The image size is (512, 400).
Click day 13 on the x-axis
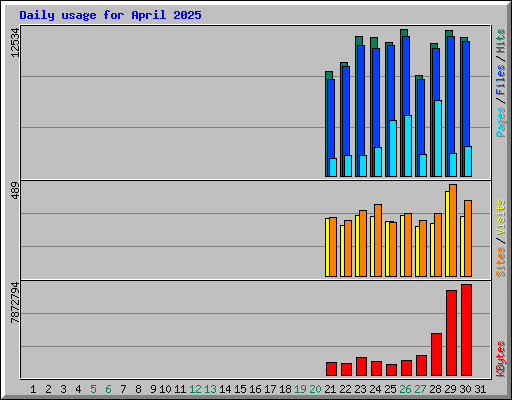coord(210,389)
